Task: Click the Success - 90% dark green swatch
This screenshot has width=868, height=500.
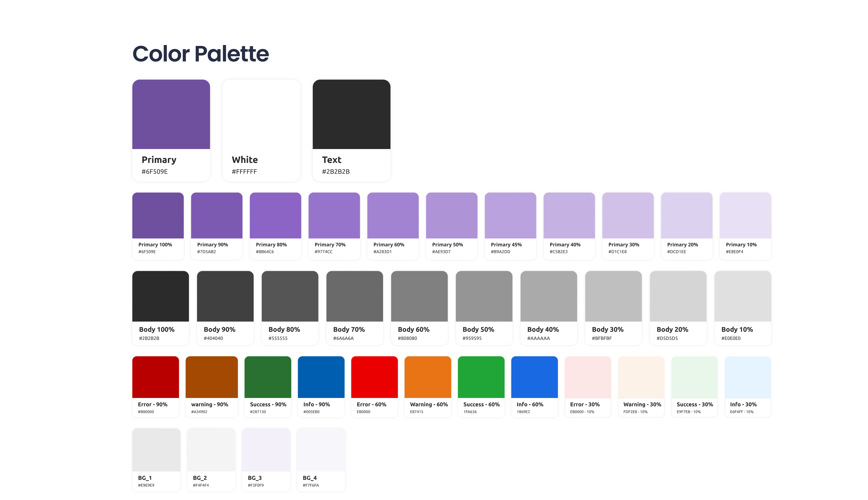Action: tap(268, 377)
